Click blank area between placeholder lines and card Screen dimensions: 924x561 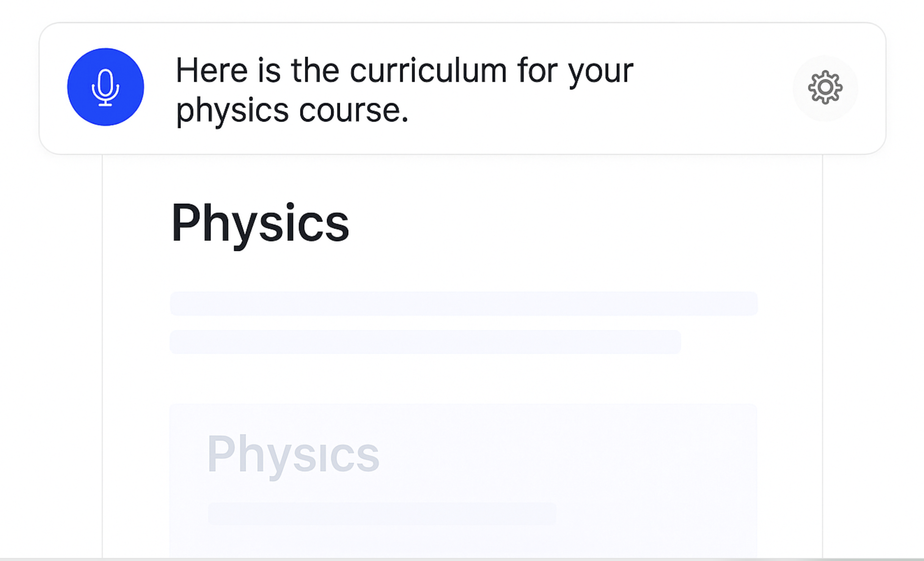click(x=463, y=379)
